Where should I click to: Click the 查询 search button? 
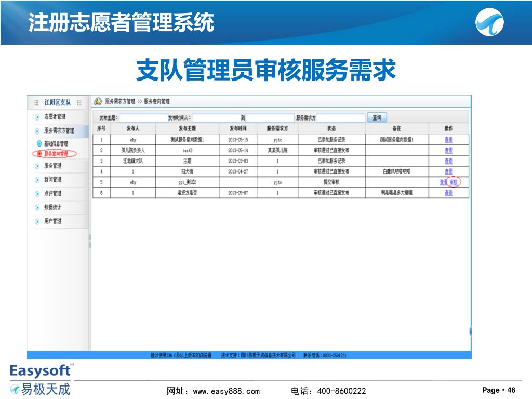tap(377, 118)
